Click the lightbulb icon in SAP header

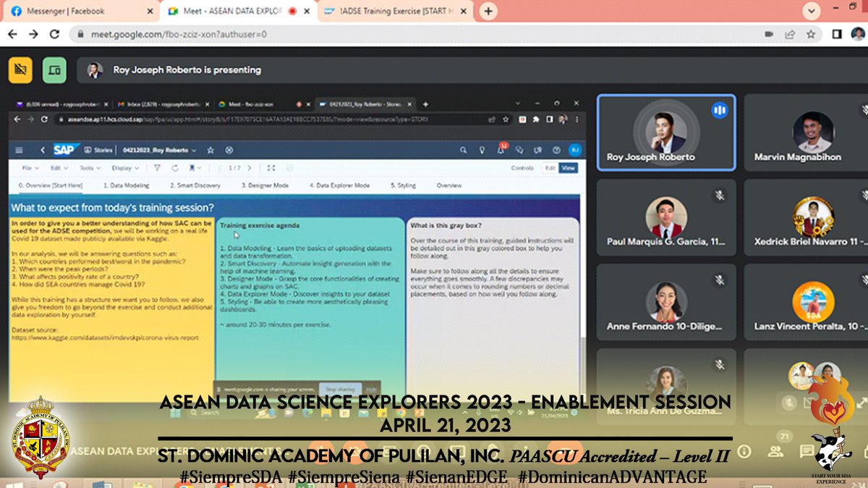(482, 150)
